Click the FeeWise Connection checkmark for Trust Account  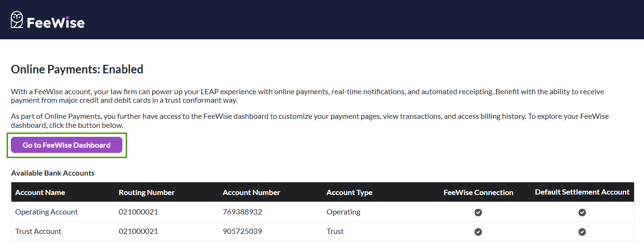478,232
